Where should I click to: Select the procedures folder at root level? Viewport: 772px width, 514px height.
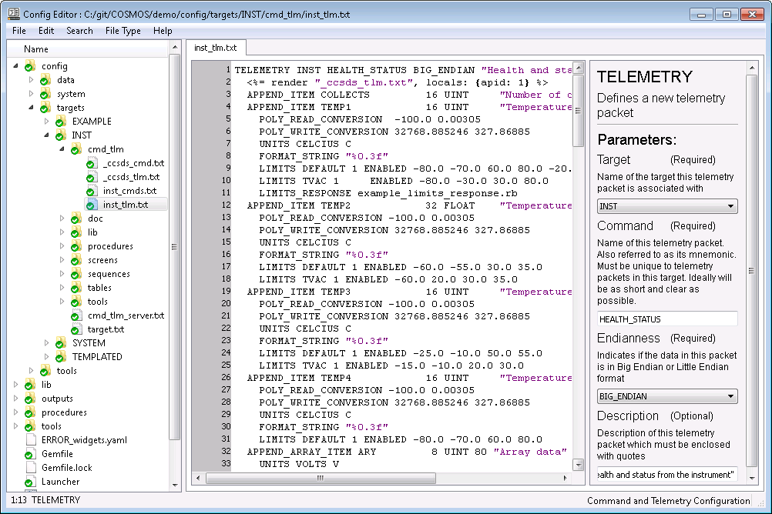(64, 412)
